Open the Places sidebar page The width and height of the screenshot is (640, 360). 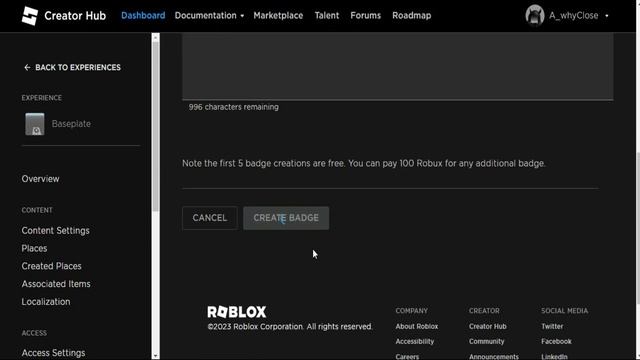[34, 248]
